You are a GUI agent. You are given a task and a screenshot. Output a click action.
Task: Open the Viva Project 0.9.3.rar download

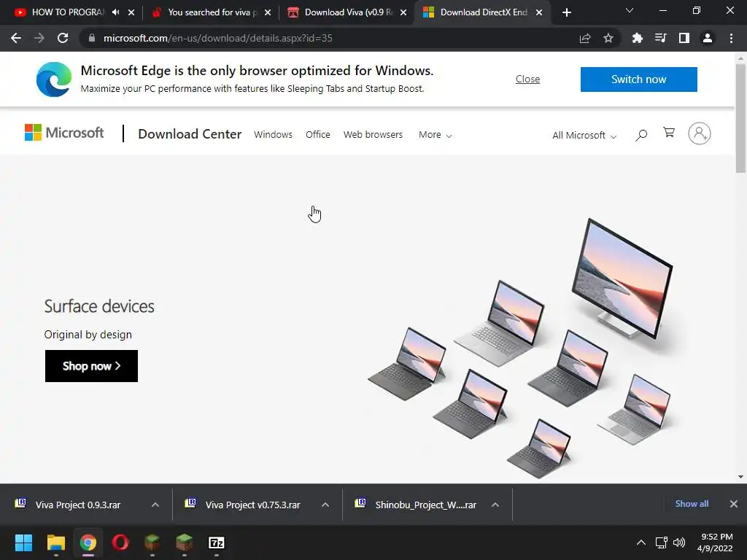coord(77,505)
